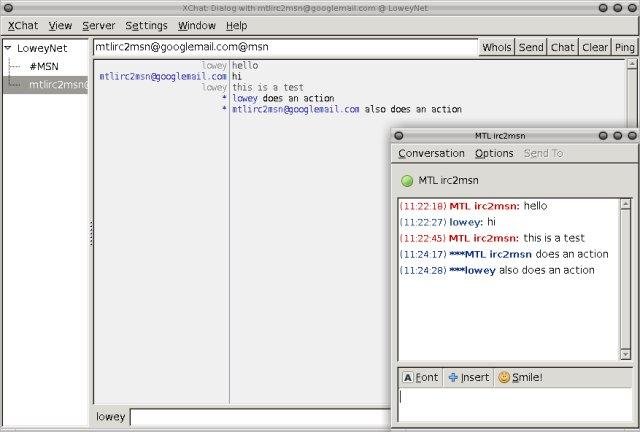Click the lowey nickname button

tap(110, 416)
